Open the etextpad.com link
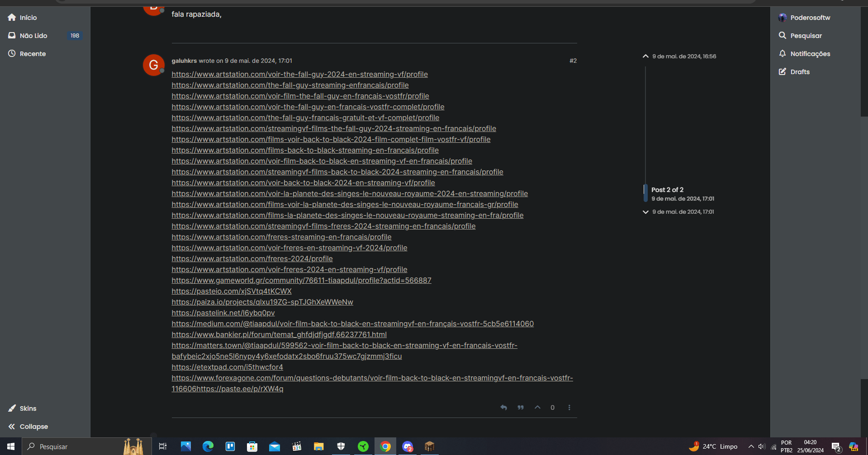This screenshot has width=868, height=455. 227,367
